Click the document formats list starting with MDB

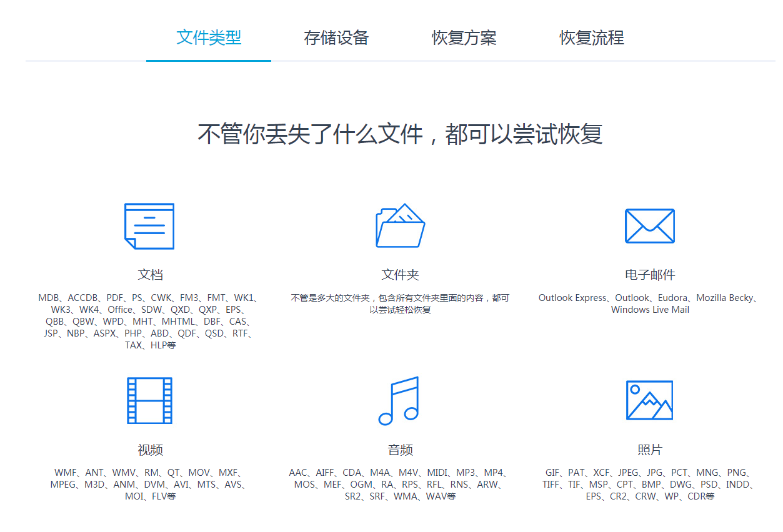[150, 322]
